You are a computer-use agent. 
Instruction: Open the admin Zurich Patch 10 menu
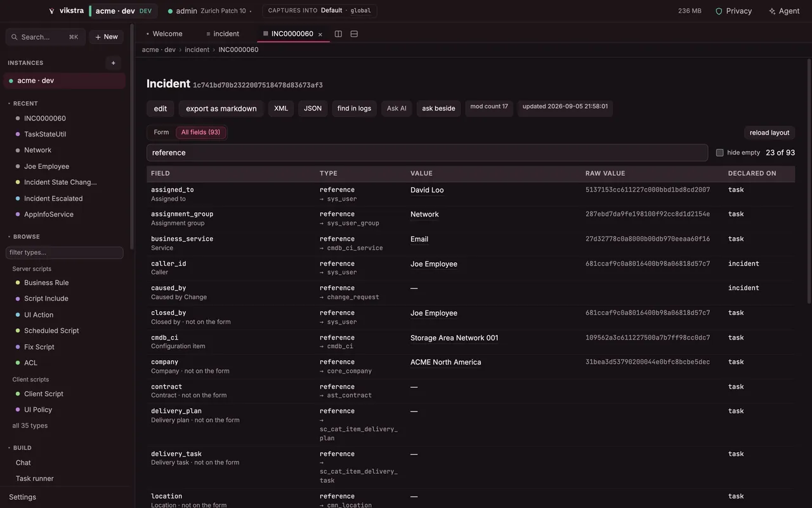(209, 11)
